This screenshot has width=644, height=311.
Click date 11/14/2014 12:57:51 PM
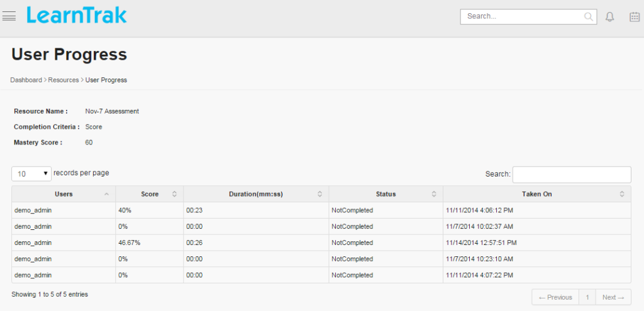click(x=481, y=243)
